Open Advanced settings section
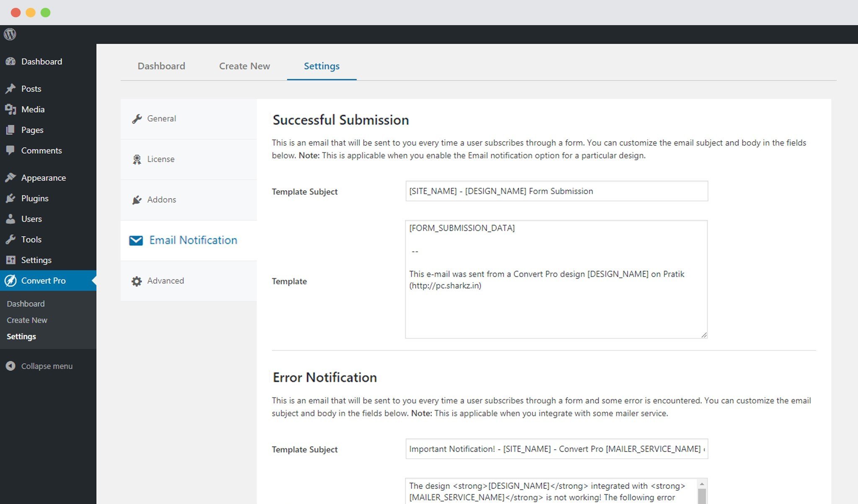The height and width of the screenshot is (504, 858). click(189, 281)
